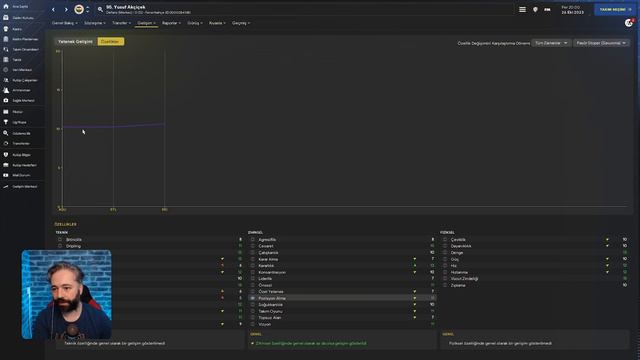
Task: Open Mali Durum finances icon
Action: [6, 175]
